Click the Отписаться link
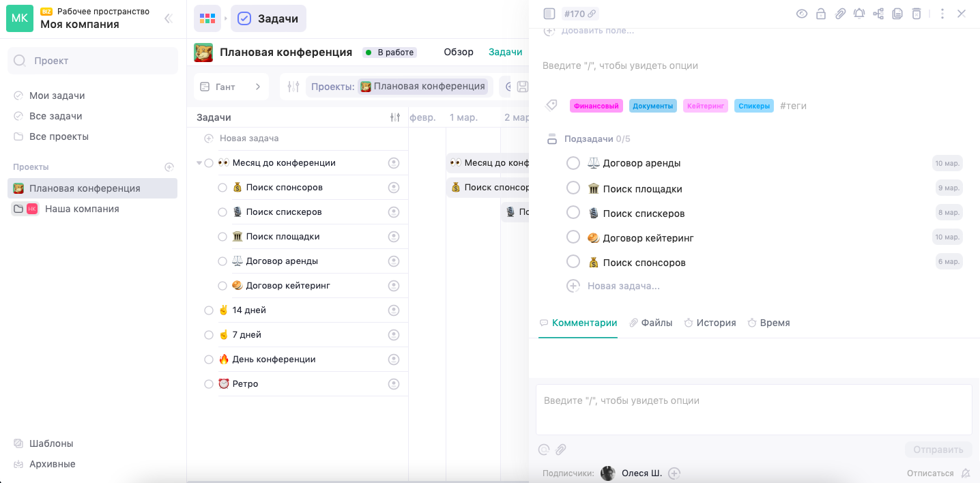The image size is (980, 483). point(929,473)
